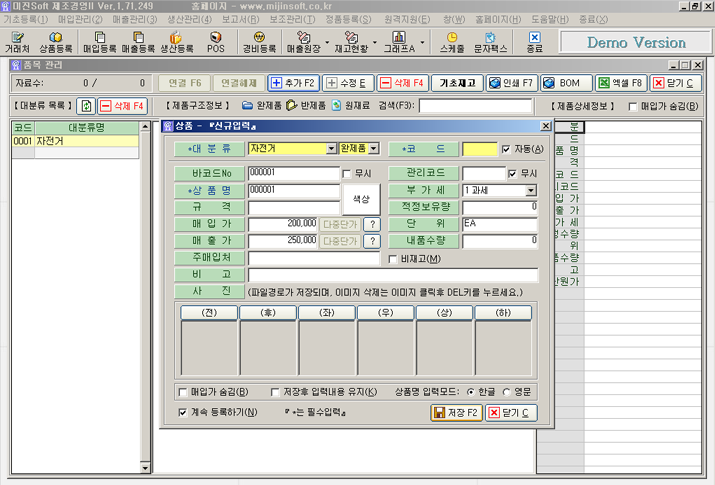The width and height of the screenshot is (715, 485).
Task: Open BOM button
Action: [566, 83]
